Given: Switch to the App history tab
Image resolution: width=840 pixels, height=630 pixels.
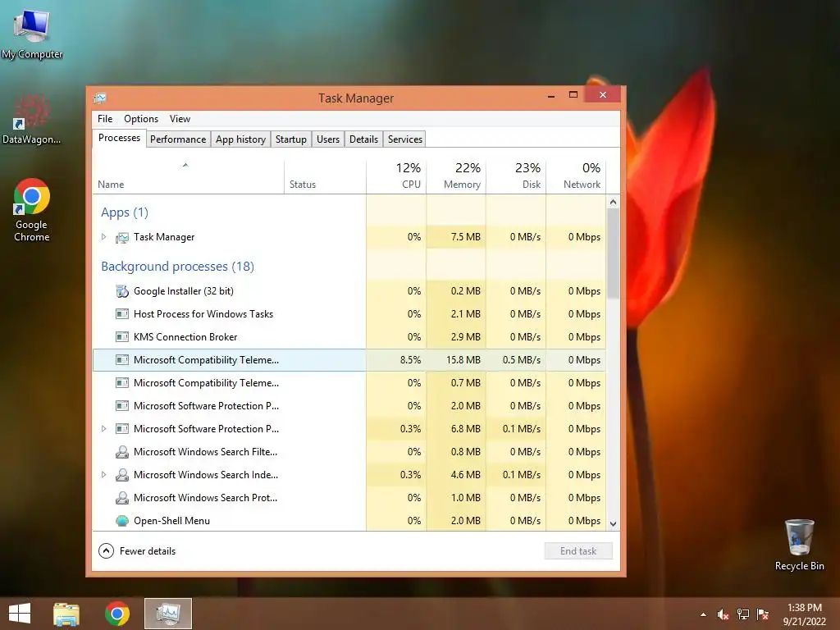Looking at the screenshot, I should [x=240, y=139].
